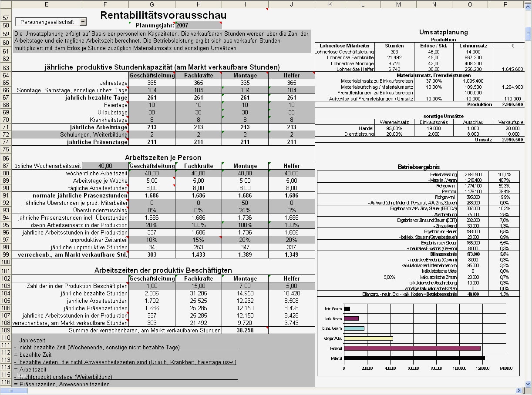Click the Personal bar in the chart

click(411, 348)
